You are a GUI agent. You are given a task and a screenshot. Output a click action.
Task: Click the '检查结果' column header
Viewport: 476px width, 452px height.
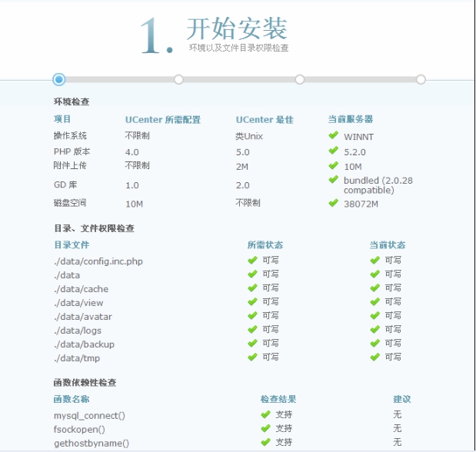click(278, 399)
